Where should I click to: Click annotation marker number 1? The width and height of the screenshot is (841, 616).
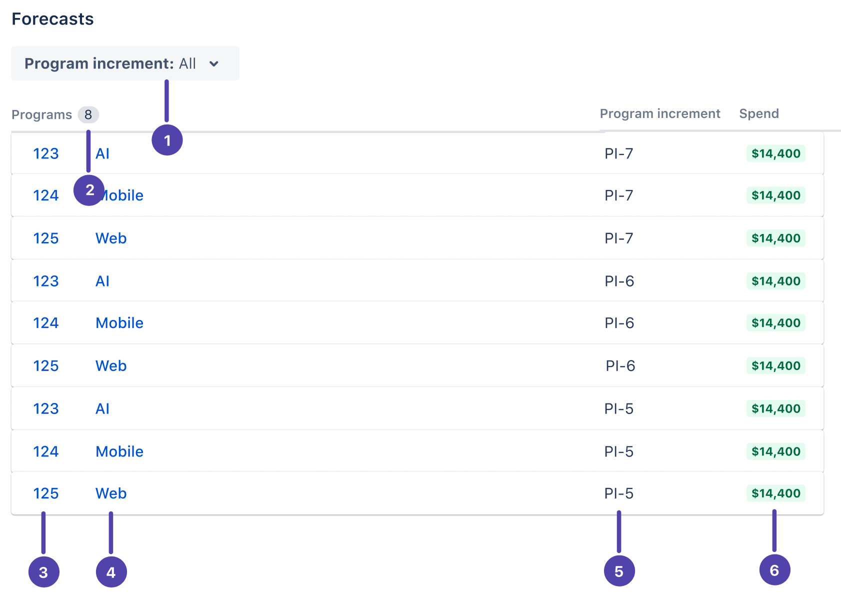coord(167,140)
